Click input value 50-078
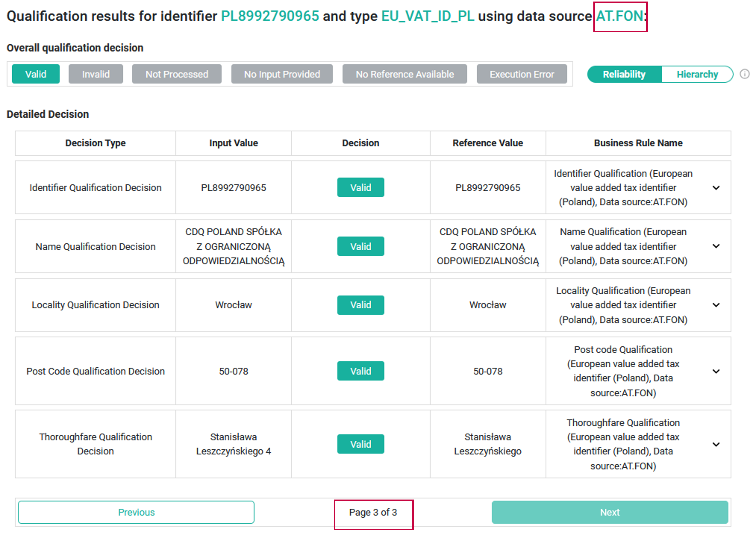Viewport: 756px width, 538px height. coord(233,371)
